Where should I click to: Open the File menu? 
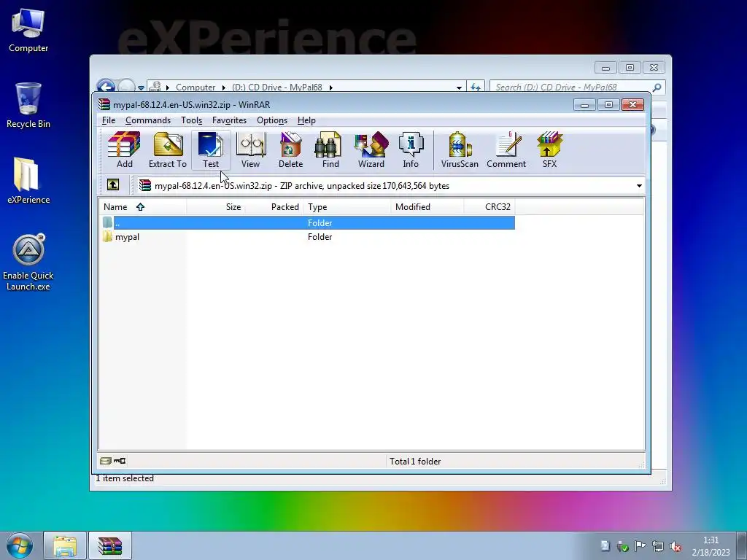click(x=109, y=120)
